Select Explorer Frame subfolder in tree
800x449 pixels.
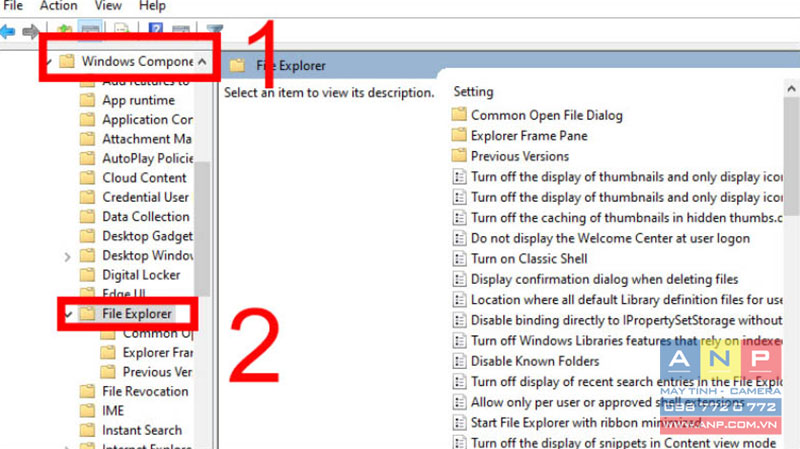pos(158,352)
